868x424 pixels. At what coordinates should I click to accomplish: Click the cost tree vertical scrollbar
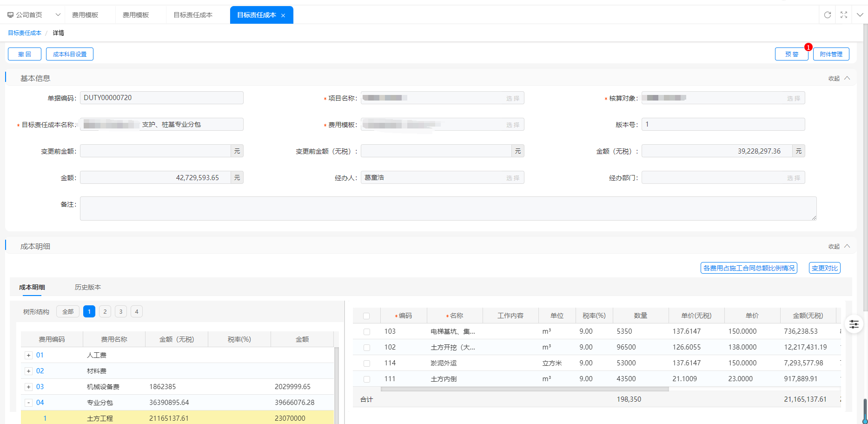[x=337, y=385]
